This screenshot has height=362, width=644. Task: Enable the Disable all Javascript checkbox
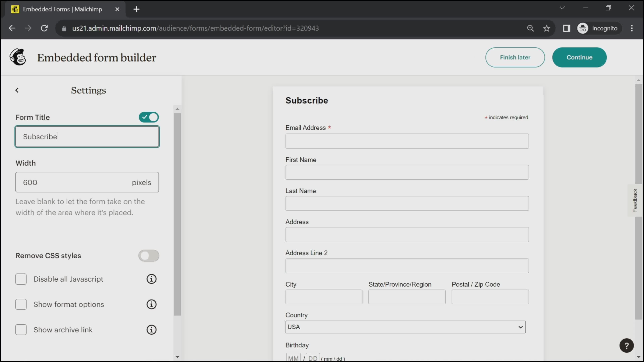click(21, 279)
